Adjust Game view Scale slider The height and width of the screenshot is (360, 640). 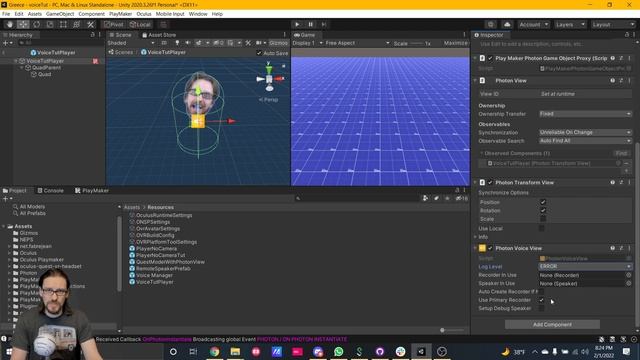coord(416,43)
